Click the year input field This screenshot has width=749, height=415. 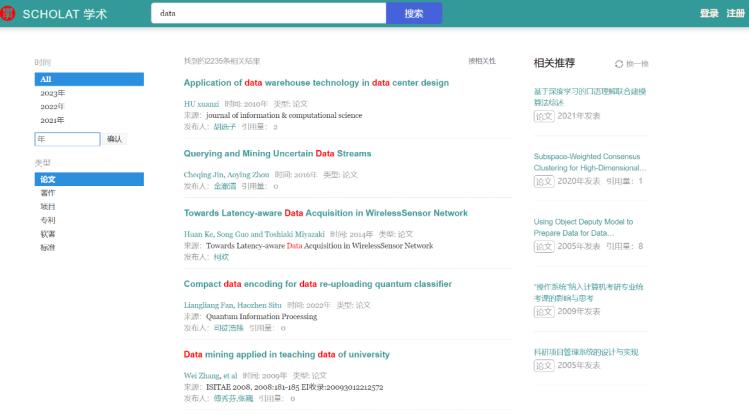[x=67, y=139]
